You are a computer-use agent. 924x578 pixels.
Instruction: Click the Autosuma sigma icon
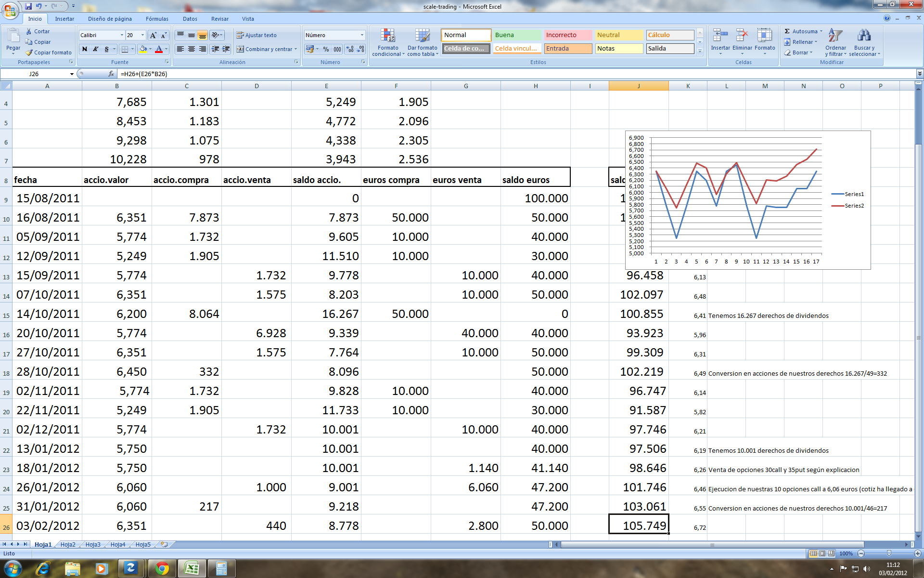tap(787, 31)
